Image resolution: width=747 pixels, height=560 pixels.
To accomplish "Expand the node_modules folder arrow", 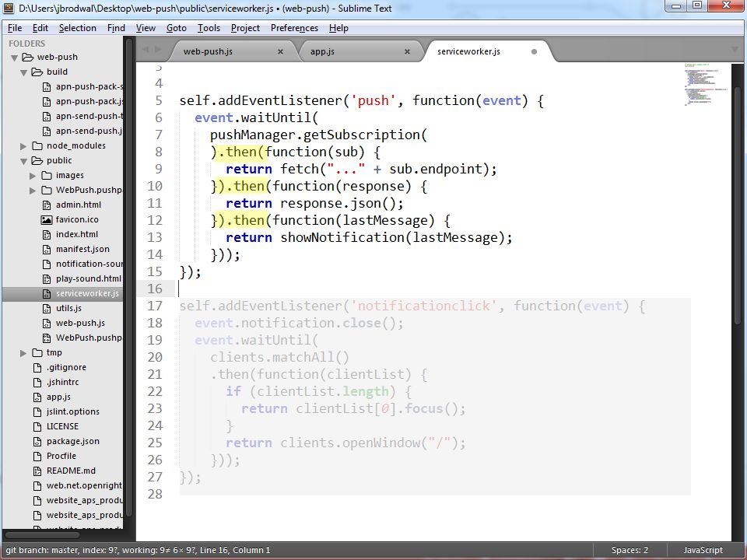I will coord(23,146).
